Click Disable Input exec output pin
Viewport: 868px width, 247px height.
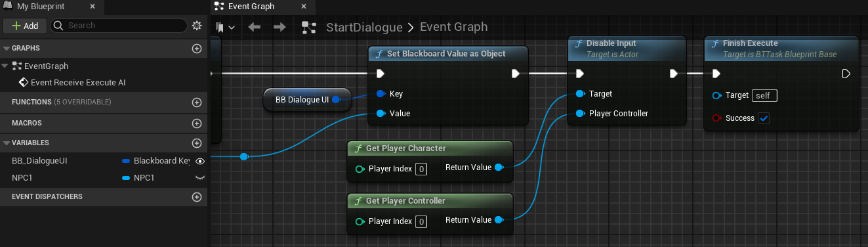coord(673,74)
